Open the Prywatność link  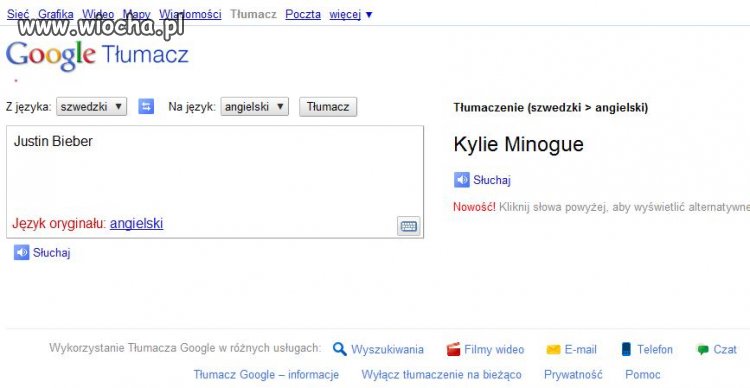[x=573, y=375]
